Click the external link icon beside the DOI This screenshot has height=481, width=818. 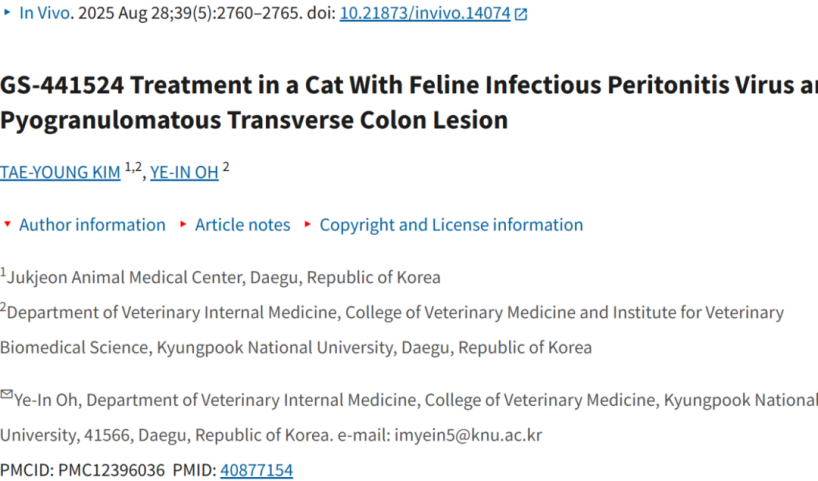tap(521, 14)
